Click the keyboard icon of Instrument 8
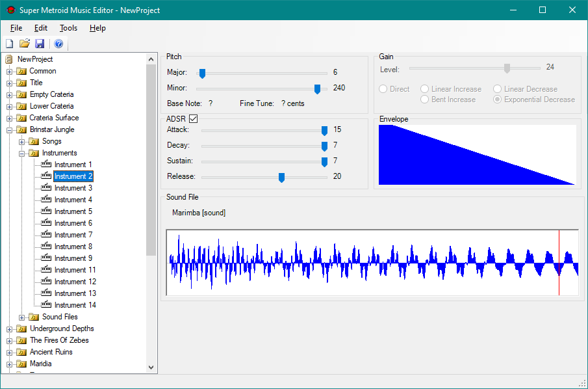 (x=46, y=246)
